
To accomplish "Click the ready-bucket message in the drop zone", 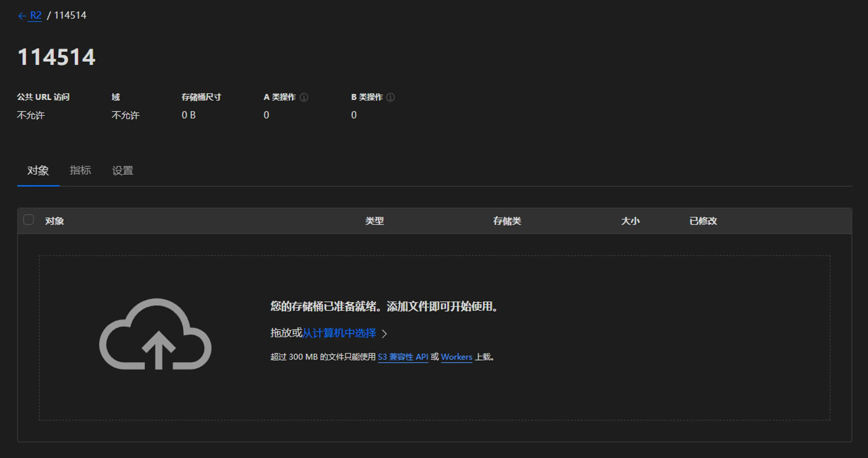I will tap(384, 306).
